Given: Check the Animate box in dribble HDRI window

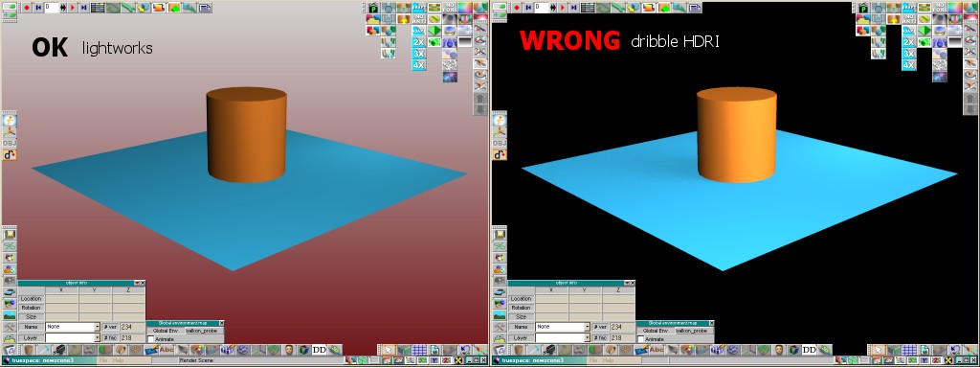Looking at the screenshot, I should (640, 338).
